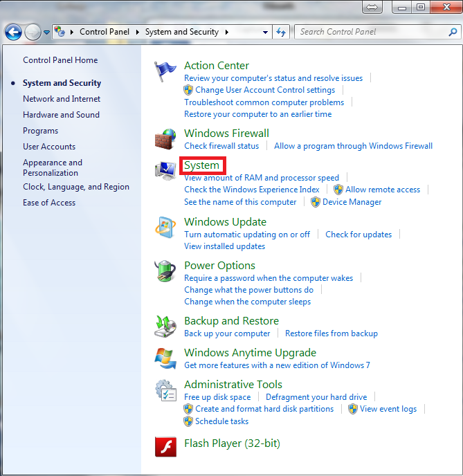Select System and Security in the sidebar

(x=62, y=83)
